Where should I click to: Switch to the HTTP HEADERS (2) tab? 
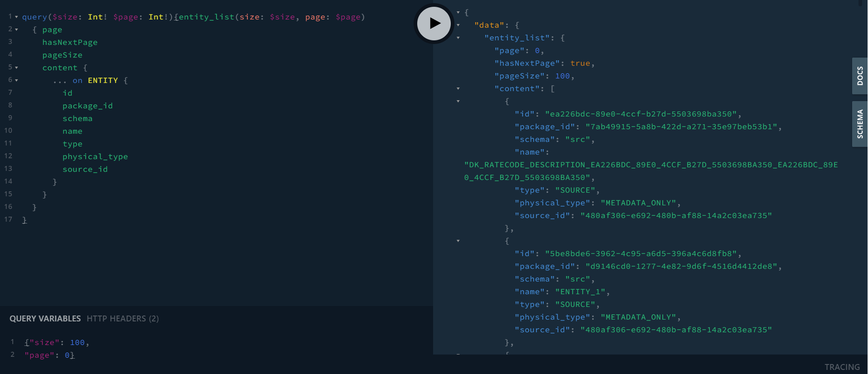[122, 319]
